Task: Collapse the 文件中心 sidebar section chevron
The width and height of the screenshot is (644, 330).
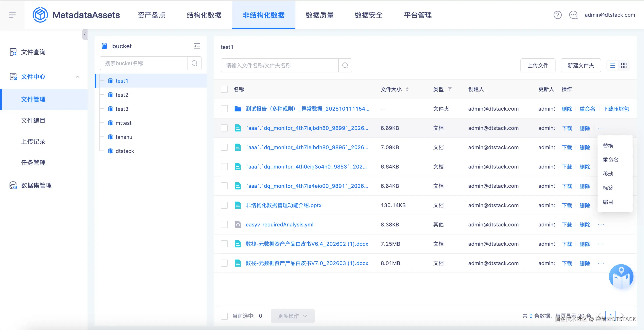Action: click(x=78, y=77)
